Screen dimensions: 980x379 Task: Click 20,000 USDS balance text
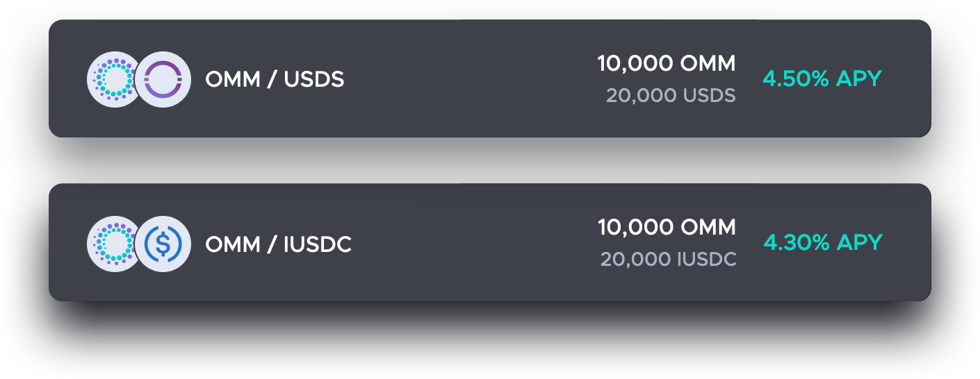[x=671, y=95]
